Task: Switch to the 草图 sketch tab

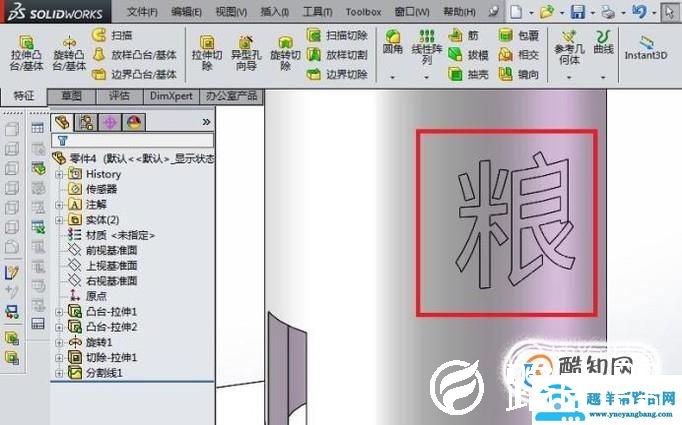Action: [71, 96]
